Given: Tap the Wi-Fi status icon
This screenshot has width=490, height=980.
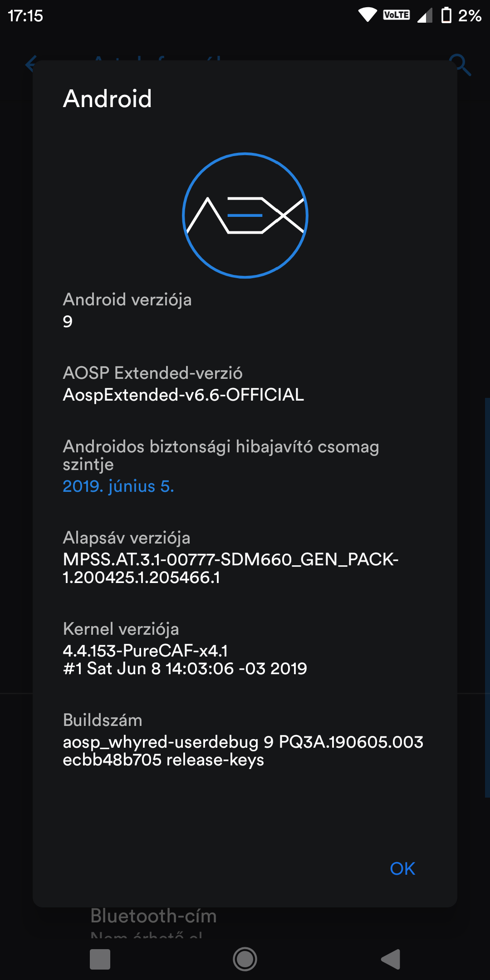Looking at the screenshot, I should click(x=367, y=15).
